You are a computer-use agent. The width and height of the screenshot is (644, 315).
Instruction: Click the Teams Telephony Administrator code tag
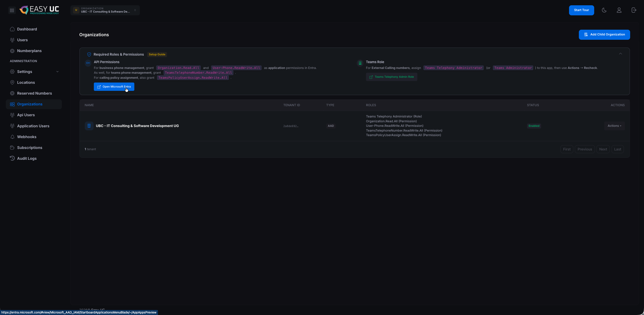pos(454,68)
